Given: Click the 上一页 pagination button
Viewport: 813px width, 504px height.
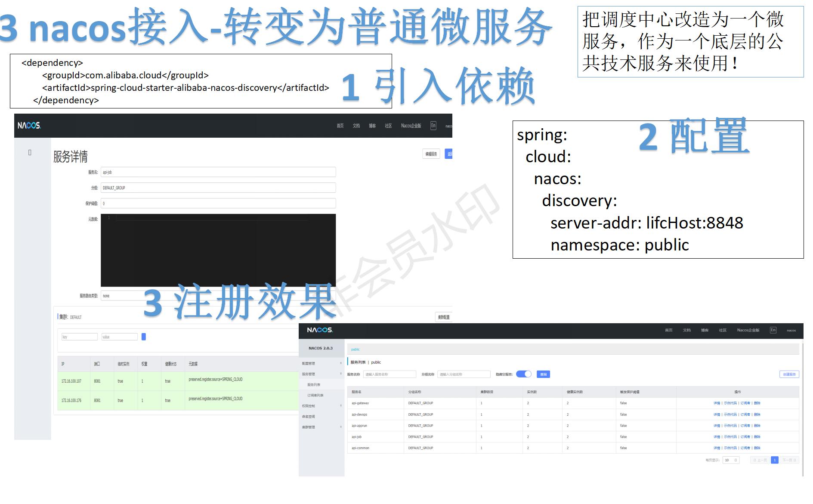Looking at the screenshot, I should (x=760, y=460).
